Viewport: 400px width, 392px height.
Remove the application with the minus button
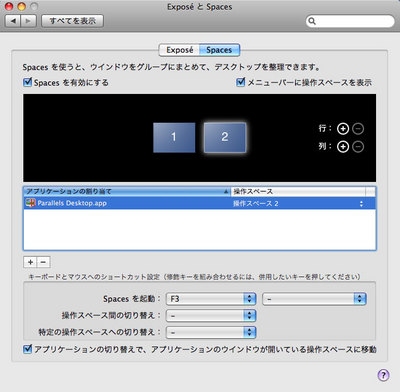click(43, 262)
